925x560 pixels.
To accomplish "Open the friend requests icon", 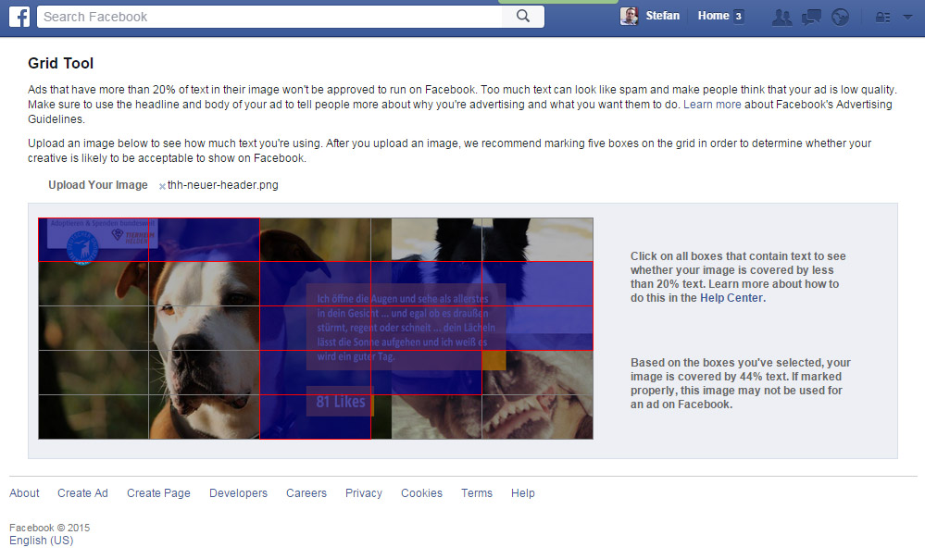I will pos(781,17).
